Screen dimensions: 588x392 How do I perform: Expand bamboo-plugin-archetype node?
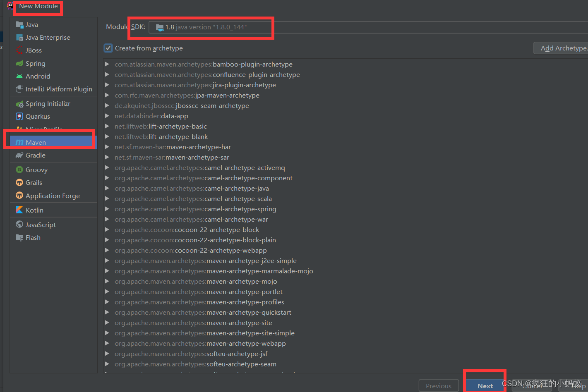(107, 65)
